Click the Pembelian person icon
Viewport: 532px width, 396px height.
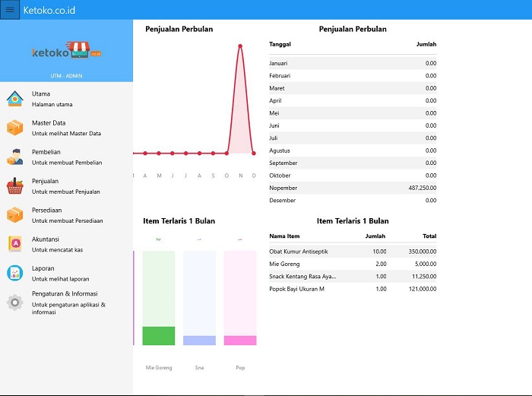14,157
